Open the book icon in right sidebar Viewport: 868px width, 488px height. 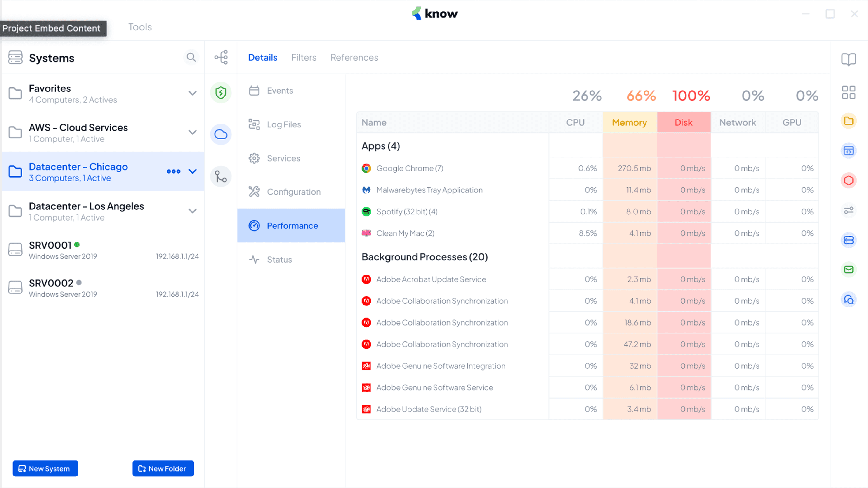pyautogui.click(x=849, y=60)
